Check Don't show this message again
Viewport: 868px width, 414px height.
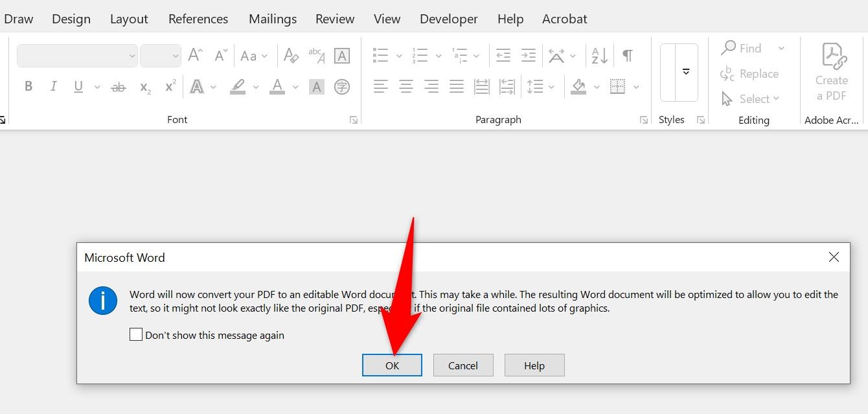tap(135, 334)
